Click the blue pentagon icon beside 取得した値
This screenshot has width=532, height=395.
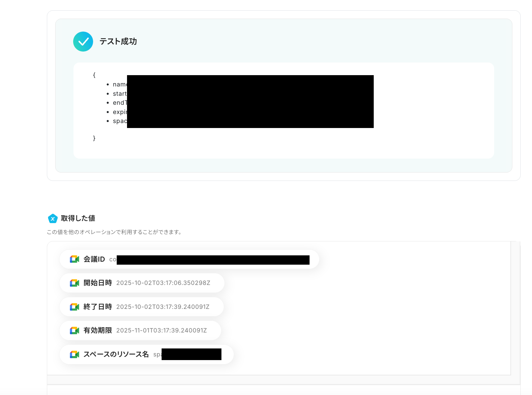click(53, 218)
